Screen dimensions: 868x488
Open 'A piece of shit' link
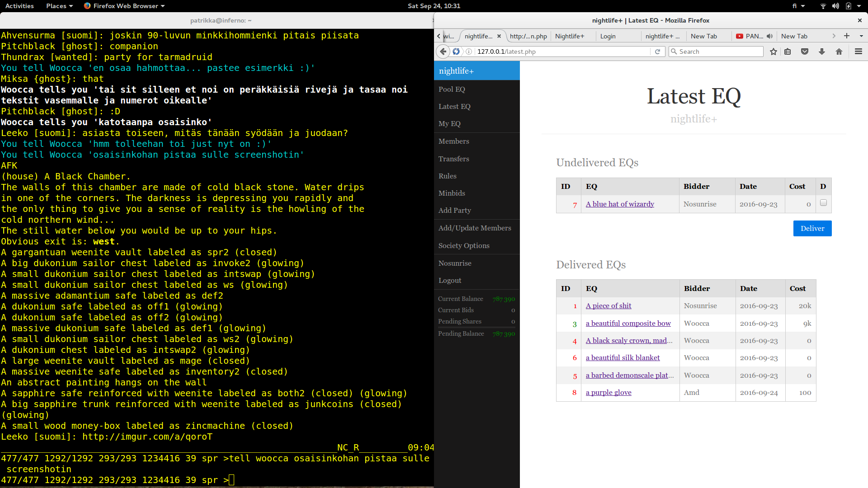tap(609, 306)
